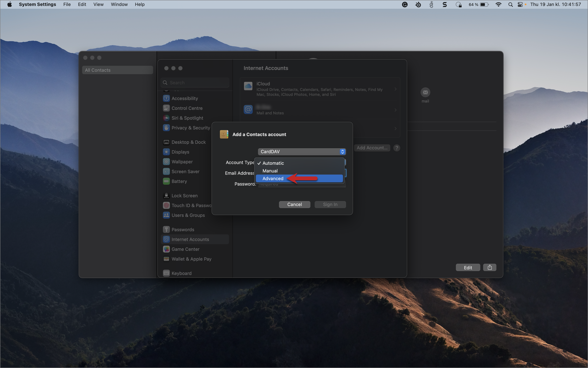The width and height of the screenshot is (588, 368).
Task: Open Passwords settings
Action: click(x=195, y=229)
